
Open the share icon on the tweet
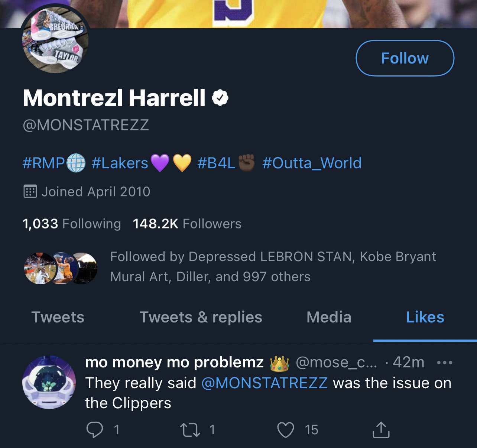(x=381, y=430)
